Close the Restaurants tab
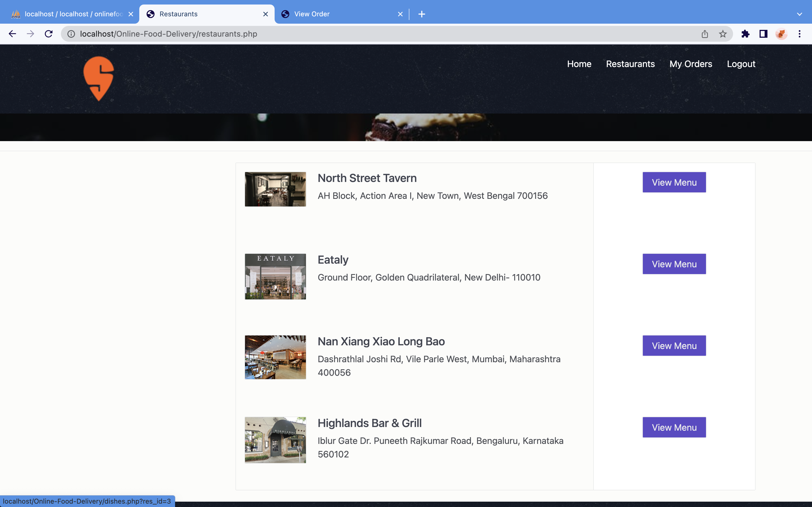This screenshot has height=507, width=812. (x=265, y=14)
